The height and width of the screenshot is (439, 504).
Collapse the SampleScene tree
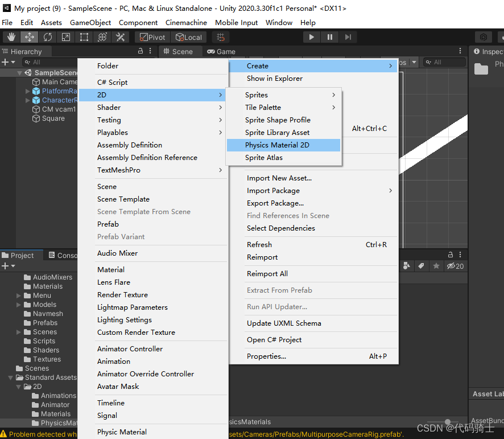pos(19,73)
